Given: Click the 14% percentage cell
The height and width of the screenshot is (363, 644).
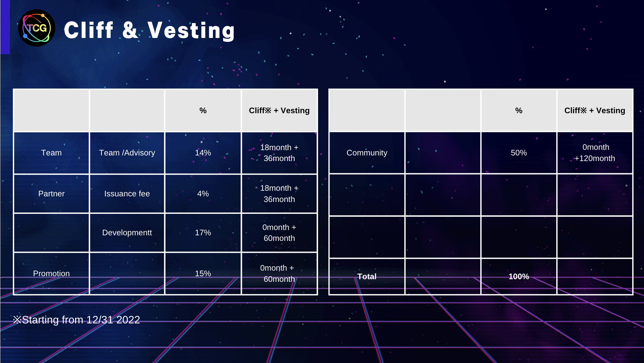Looking at the screenshot, I should [x=203, y=153].
